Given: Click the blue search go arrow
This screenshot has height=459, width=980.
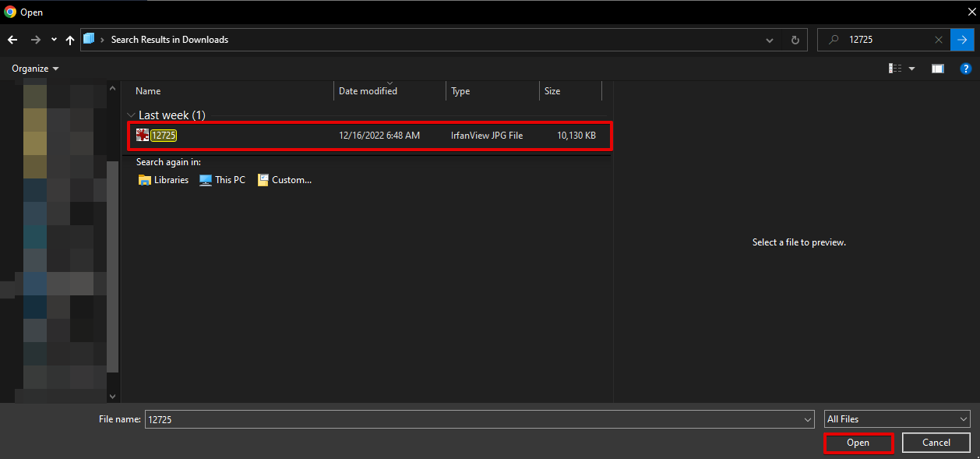Looking at the screenshot, I should (961, 40).
